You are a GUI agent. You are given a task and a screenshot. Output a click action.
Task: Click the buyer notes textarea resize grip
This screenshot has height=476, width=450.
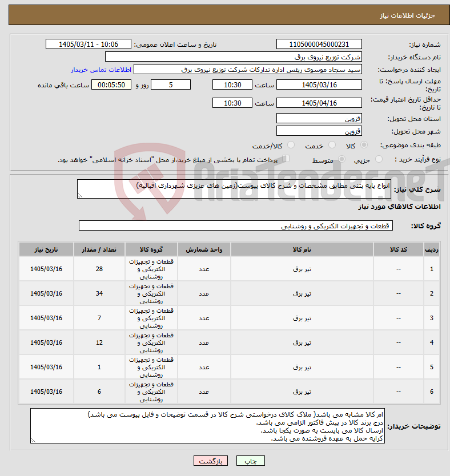[x=33, y=441]
